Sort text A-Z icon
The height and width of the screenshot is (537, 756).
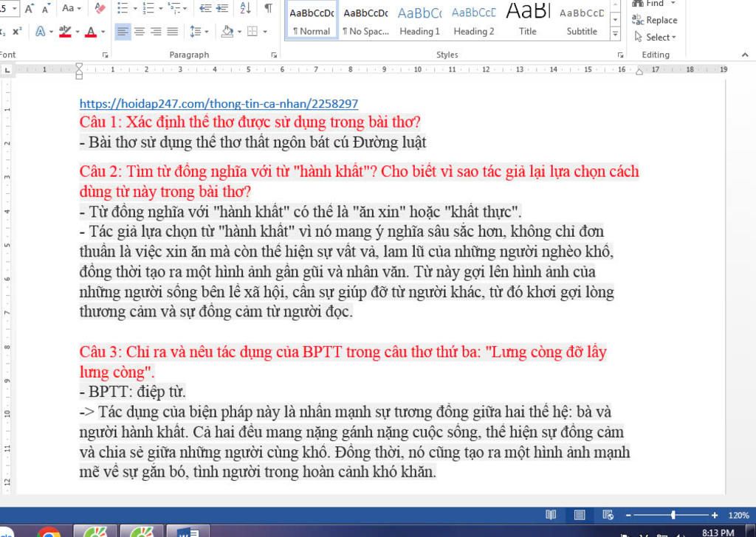point(245,8)
